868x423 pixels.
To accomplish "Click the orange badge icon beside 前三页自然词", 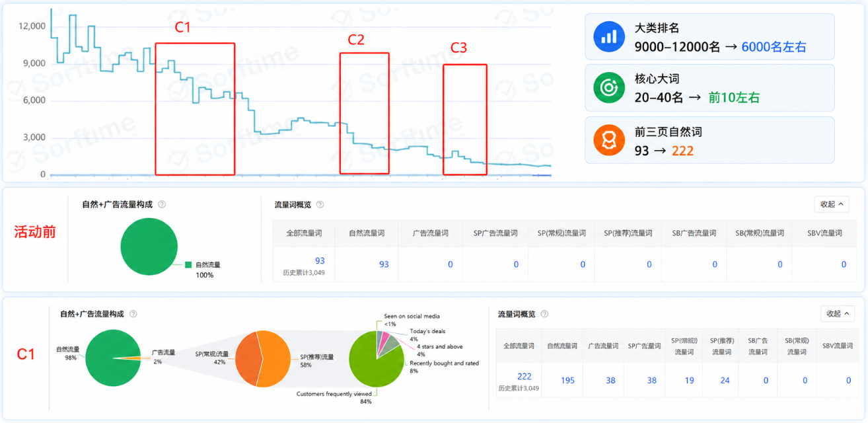I will coord(608,140).
